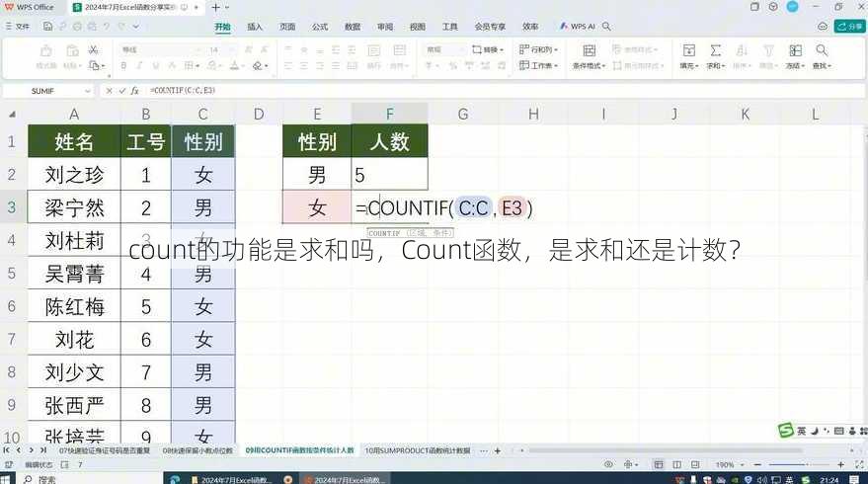Open Worksheet (工作表) dropdown
This screenshot has height=484, width=868.
(x=538, y=65)
